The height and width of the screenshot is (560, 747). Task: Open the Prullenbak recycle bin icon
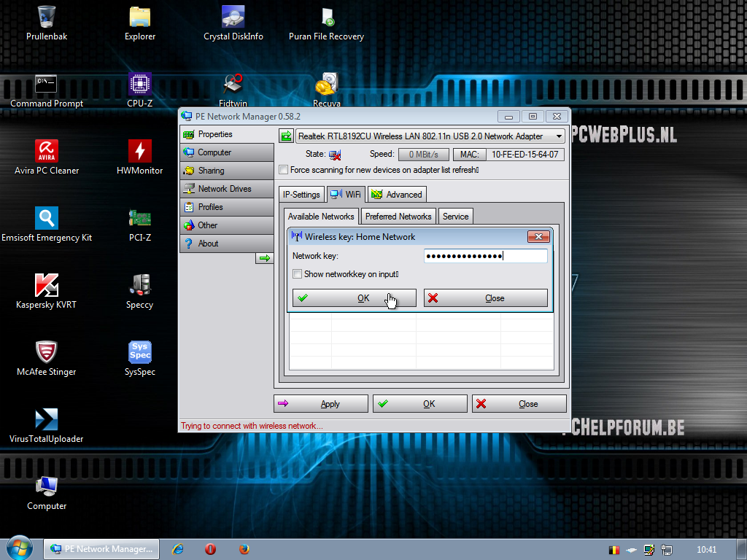coord(47,23)
